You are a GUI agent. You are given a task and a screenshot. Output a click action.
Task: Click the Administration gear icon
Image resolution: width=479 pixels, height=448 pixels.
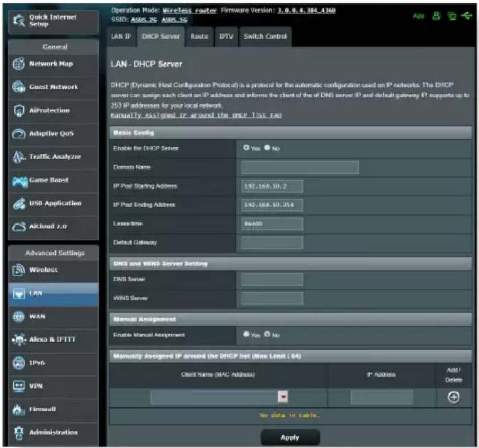(x=19, y=433)
